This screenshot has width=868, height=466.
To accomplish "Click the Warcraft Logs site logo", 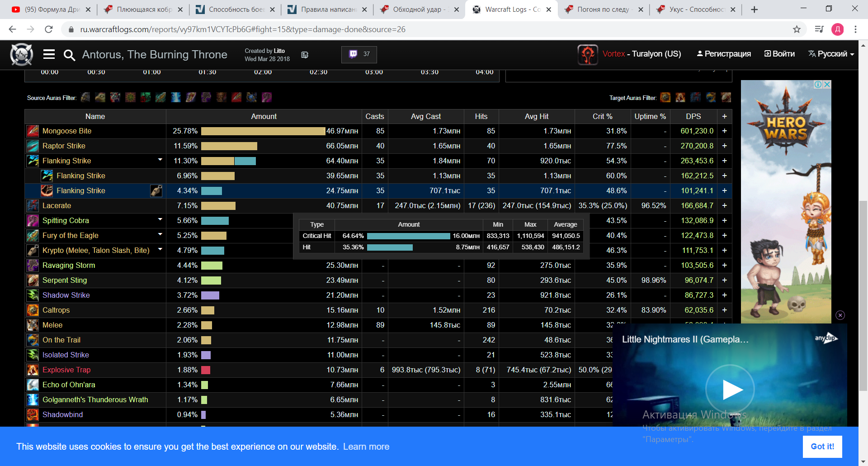I will coord(22,55).
